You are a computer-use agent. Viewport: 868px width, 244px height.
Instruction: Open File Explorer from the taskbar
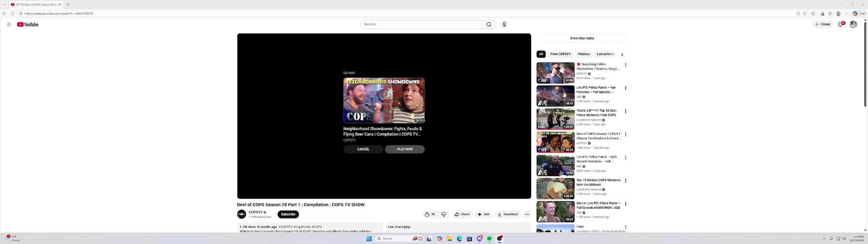(450, 239)
